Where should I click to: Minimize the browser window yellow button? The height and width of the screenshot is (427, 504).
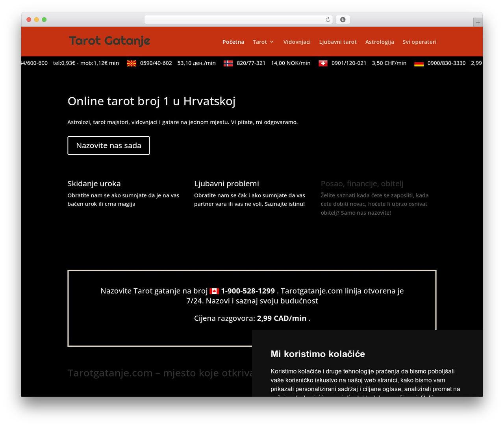[x=37, y=20]
